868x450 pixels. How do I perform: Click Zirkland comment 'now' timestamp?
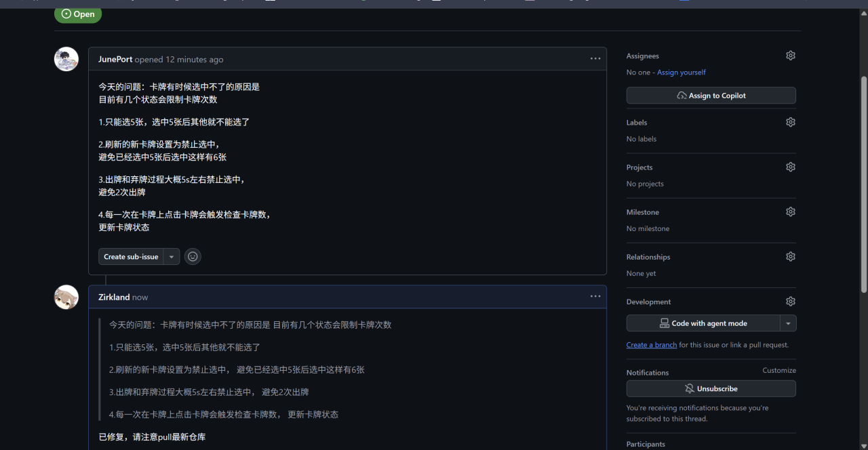tap(140, 297)
